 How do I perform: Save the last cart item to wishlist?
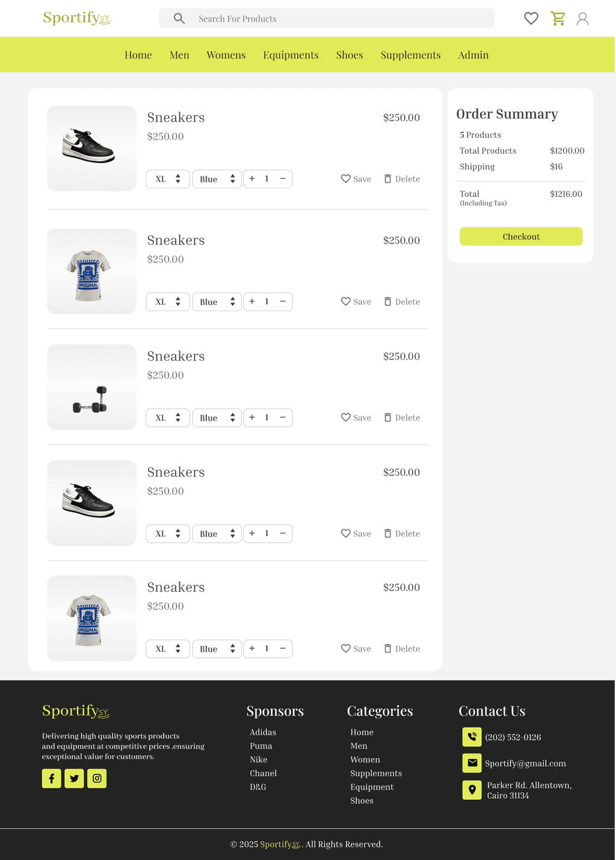356,649
